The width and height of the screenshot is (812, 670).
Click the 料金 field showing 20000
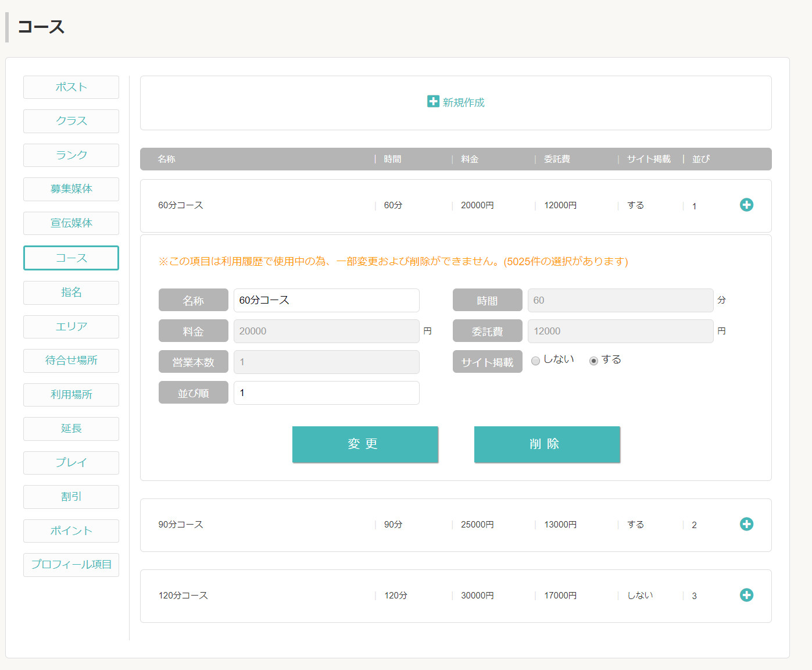pos(327,331)
